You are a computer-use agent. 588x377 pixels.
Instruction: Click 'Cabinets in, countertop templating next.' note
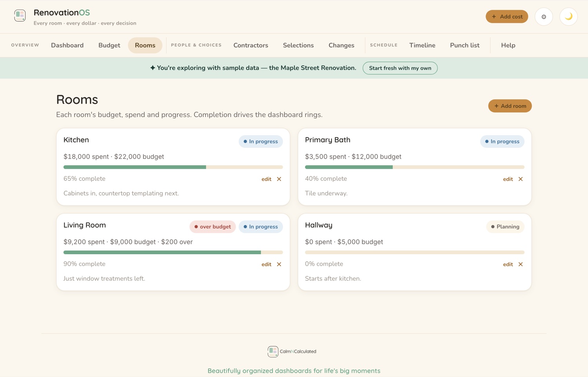click(121, 193)
